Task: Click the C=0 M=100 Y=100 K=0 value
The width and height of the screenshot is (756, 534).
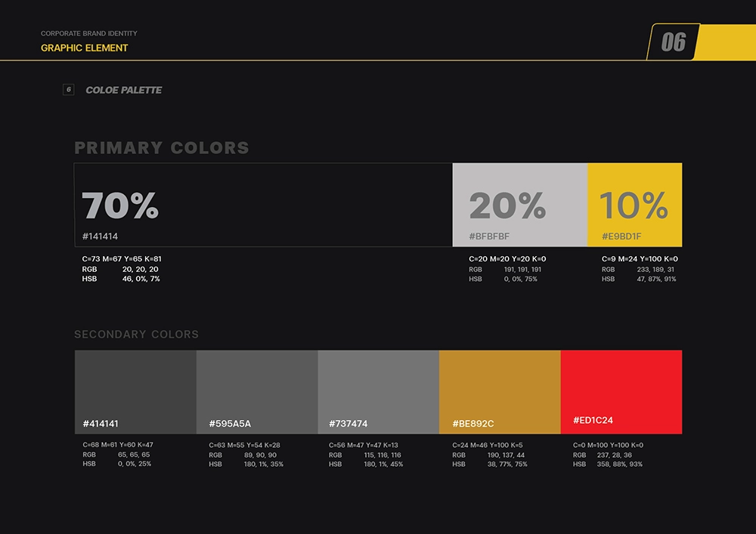Action: tap(608, 445)
